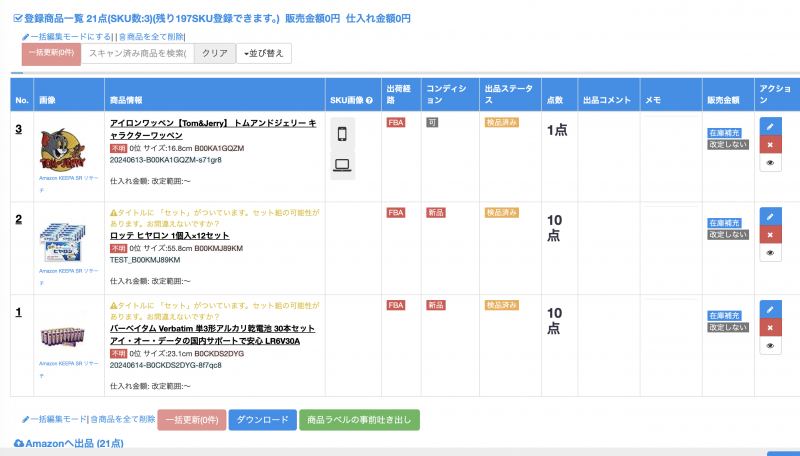
Task: Click the 出品ステータス column header
Action: [509, 94]
